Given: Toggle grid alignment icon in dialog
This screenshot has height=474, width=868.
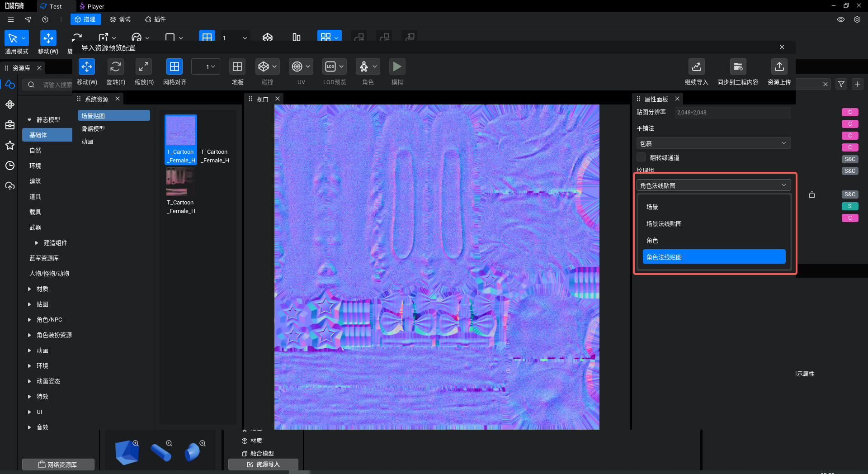Looking at the screenshot, I should [x=175, y=67].
